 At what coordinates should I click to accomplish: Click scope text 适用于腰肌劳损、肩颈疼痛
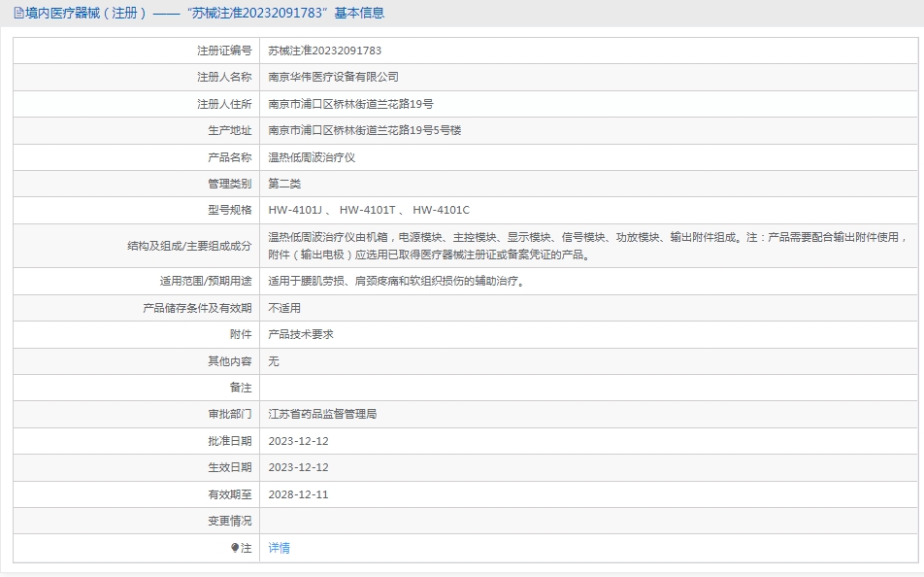coord(397,282)
